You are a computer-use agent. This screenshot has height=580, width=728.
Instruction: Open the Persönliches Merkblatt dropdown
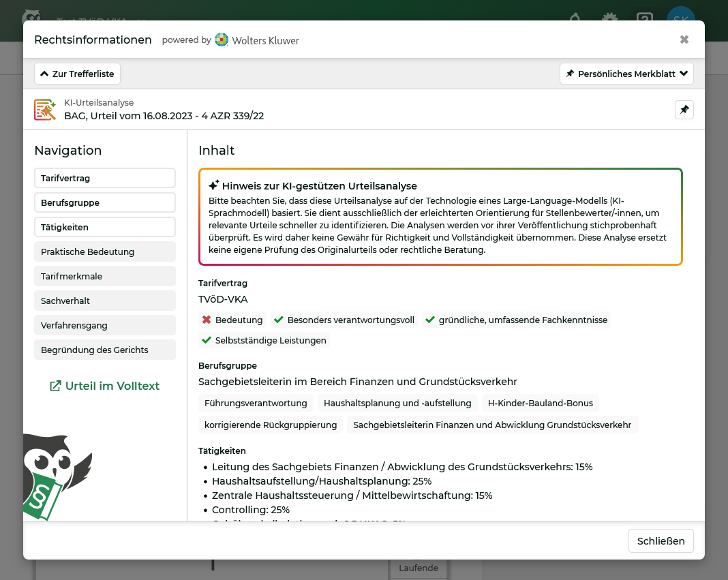point(626,74)
